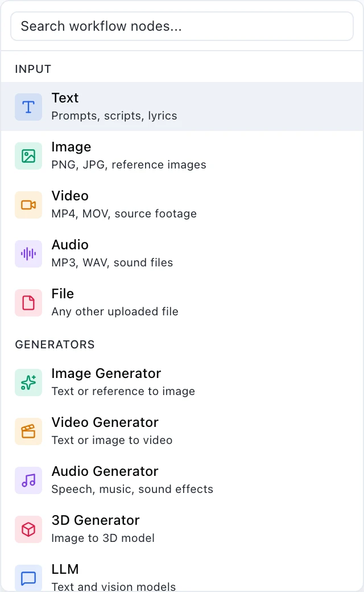Click the Search workflow nodes field
Screen dimensions: 364x592
point(182,26)
